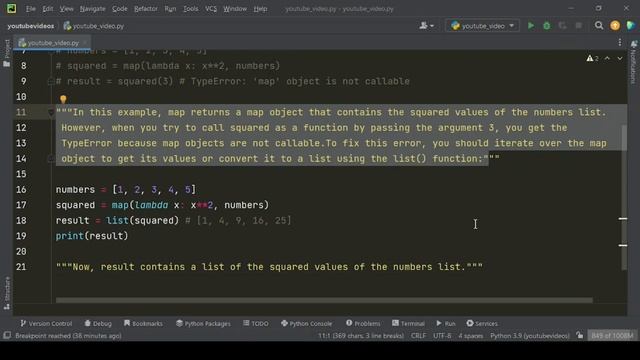Open the Code menu
This screenshot has height=360, width=640.
(120, 9)
